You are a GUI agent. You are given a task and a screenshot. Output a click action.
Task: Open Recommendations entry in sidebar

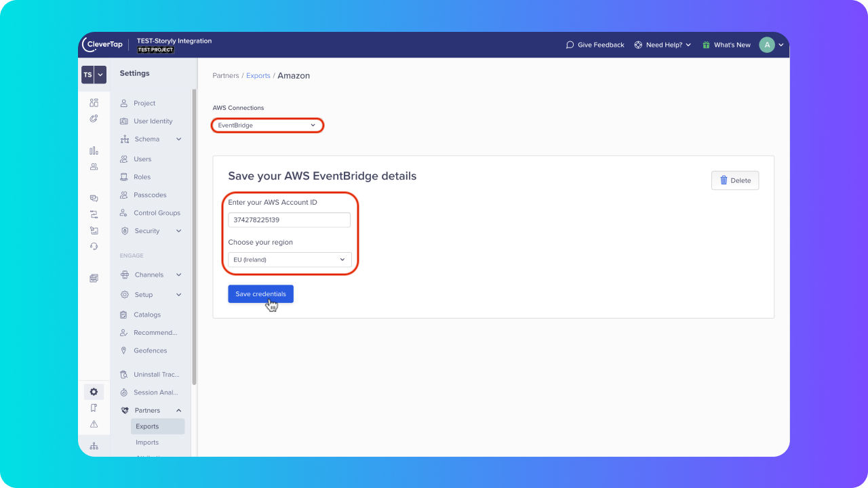tap(155, 333)
